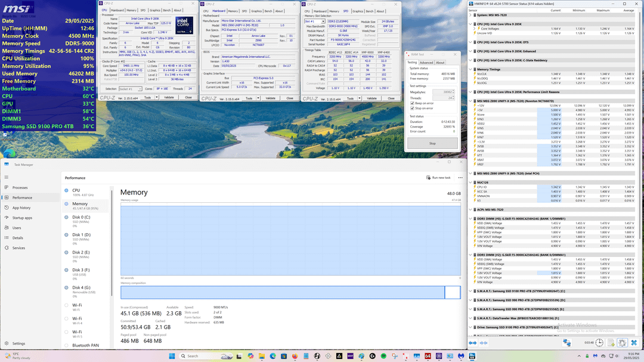Image resolution: width=644 pixels, height=362 pixels.
Task: Open Tools dropdown arrow in first CPU-Z
Action: [x=156, y=97]
